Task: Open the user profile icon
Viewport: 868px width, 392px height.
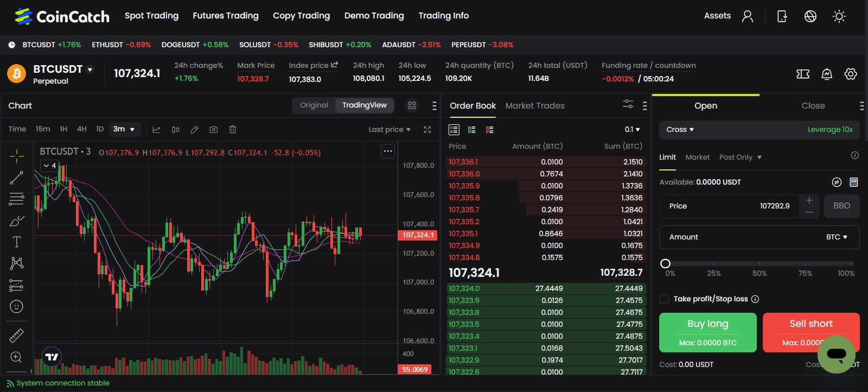Action: click(x=748, y=16)
